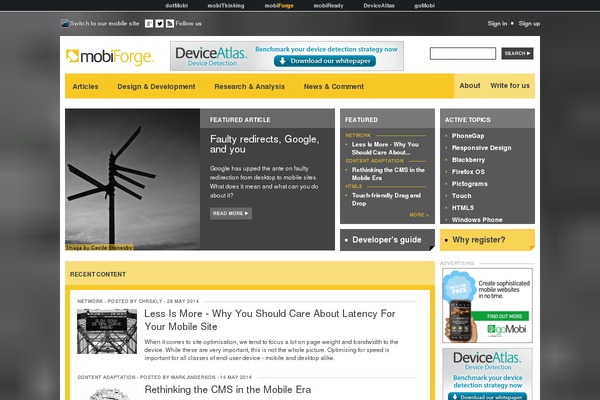Select Windows Phone active topic

coord(477,220)
